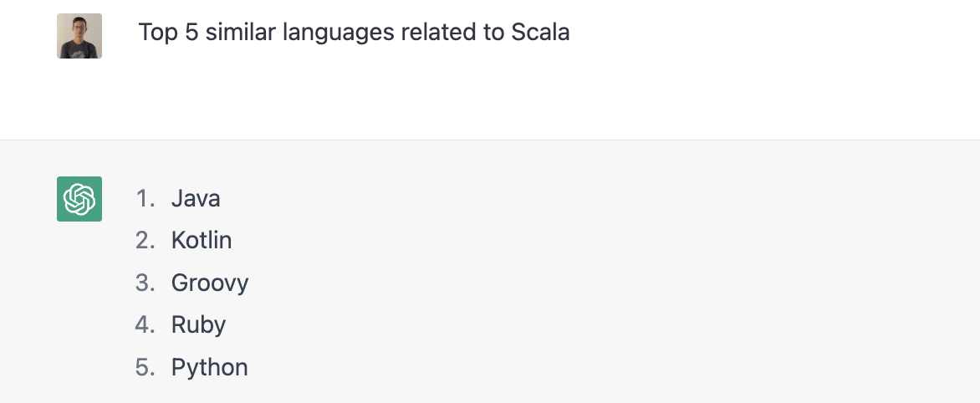
Task: Click the word "Scala" in the prompt
Action: pos(540,33)
